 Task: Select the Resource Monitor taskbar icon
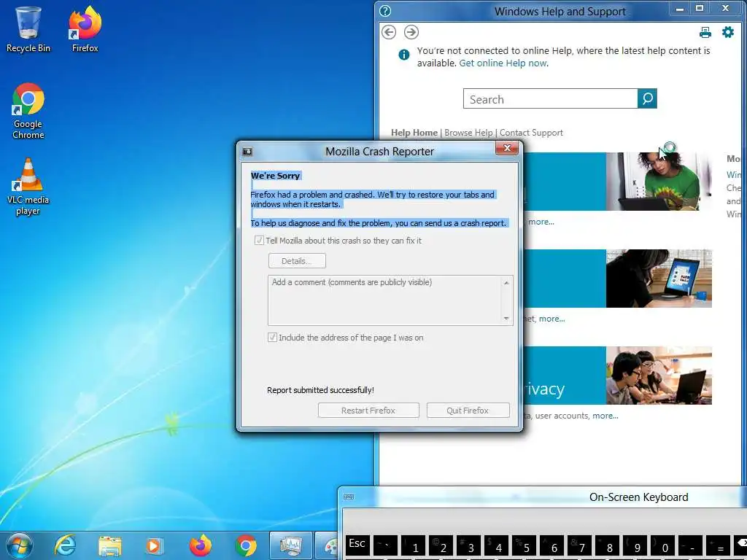point(290,545)
